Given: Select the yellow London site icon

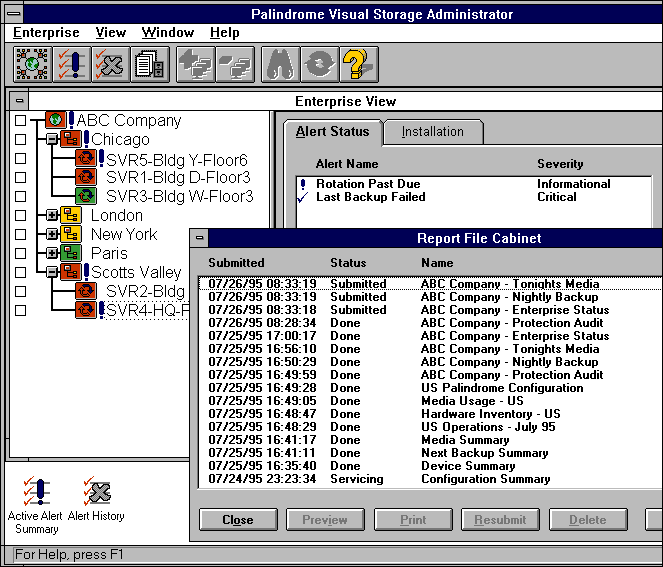Looking at the screenshot, I should 71,215.
